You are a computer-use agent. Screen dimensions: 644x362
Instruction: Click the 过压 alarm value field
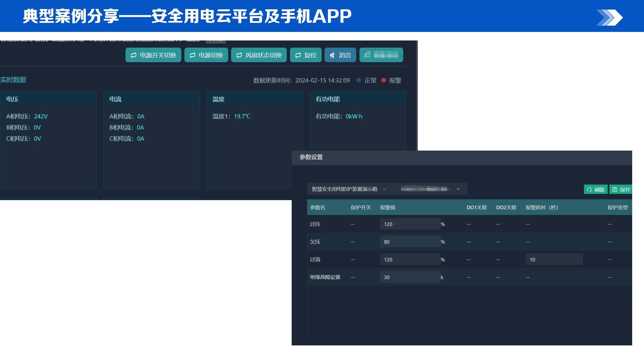point(410,224)
